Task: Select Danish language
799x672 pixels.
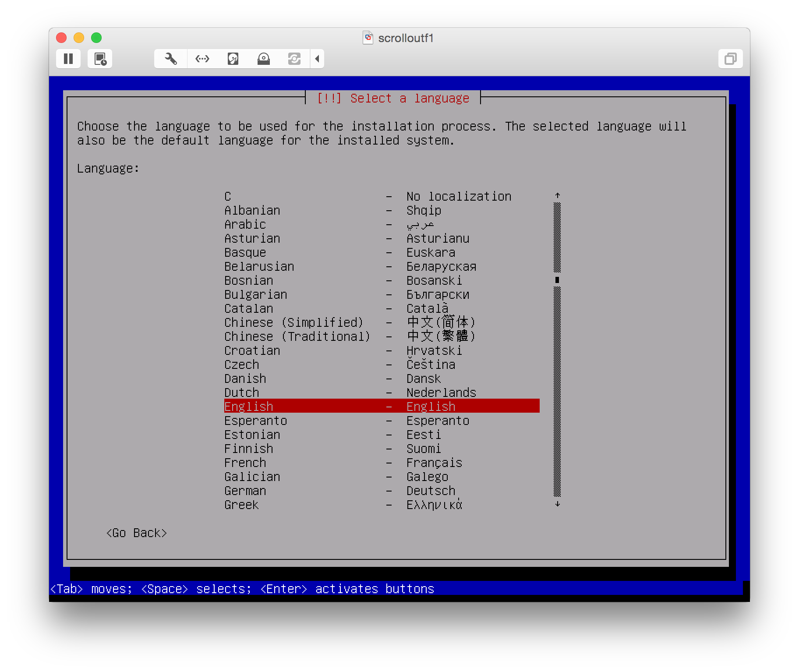Action: [382, 378]
